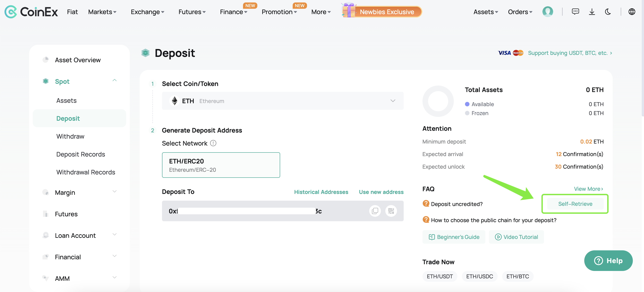Copy the deposit address
Image resolution: width=644 pixels, height=292 pixels.
point(375,211)
